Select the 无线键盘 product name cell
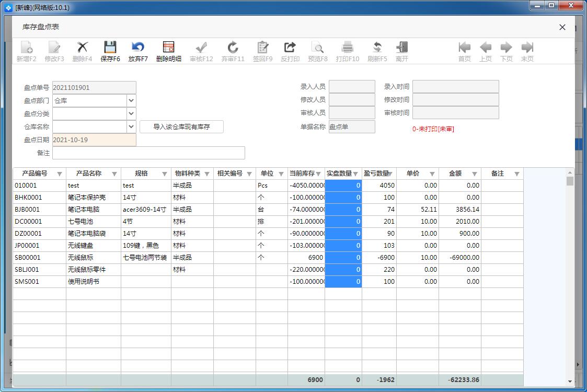 (94, 245)
